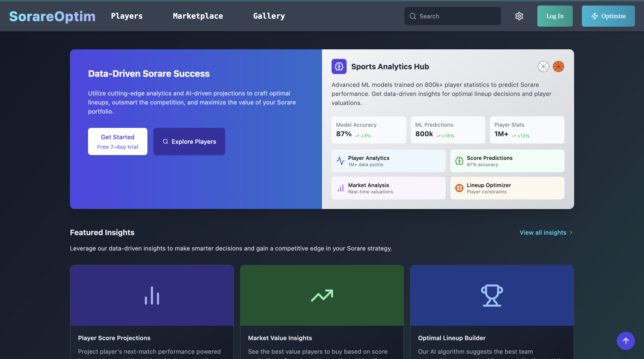Image resolution: width=644 pixels, height=359 pixels.
Task: Click the trending-up arrow icon in Market Value Insights
Action: pyautogui.click(x=322, y=295)
